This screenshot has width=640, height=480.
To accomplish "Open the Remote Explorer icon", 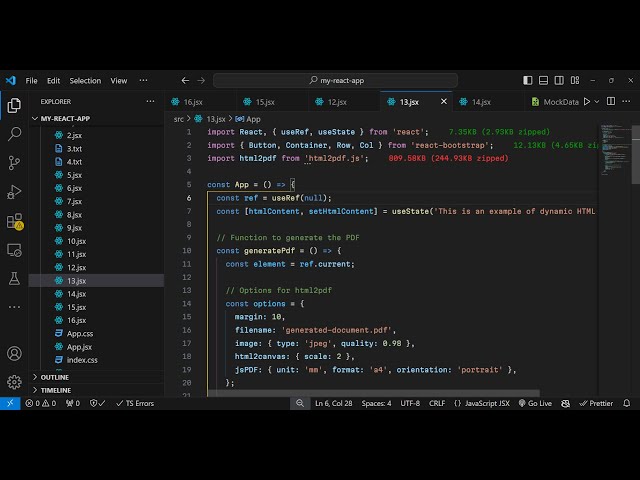I will [14, 249].
